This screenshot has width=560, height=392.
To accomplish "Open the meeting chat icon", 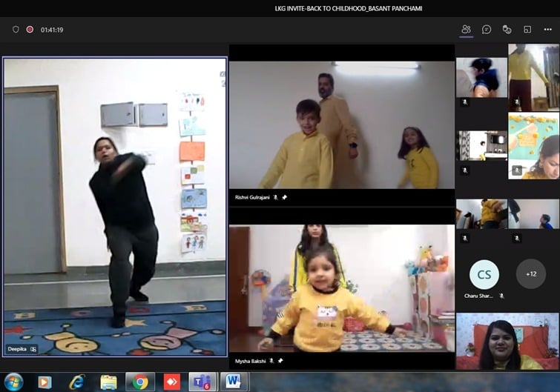I will click(x=487, y=30).
